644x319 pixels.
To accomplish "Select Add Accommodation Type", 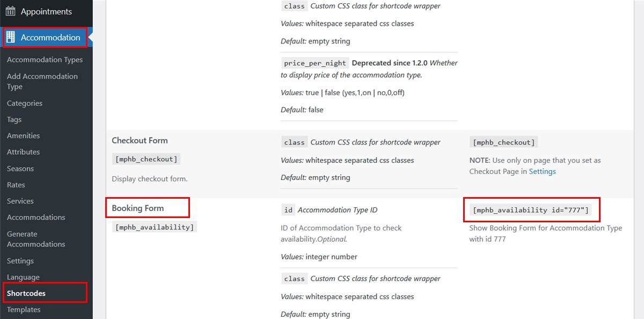I will pyautogui.click(x=42, y=81).
